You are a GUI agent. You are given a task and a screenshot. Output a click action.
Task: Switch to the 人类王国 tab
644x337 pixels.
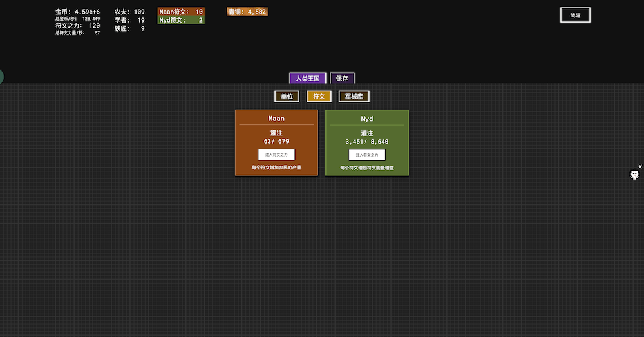click(x=308, y=79)
